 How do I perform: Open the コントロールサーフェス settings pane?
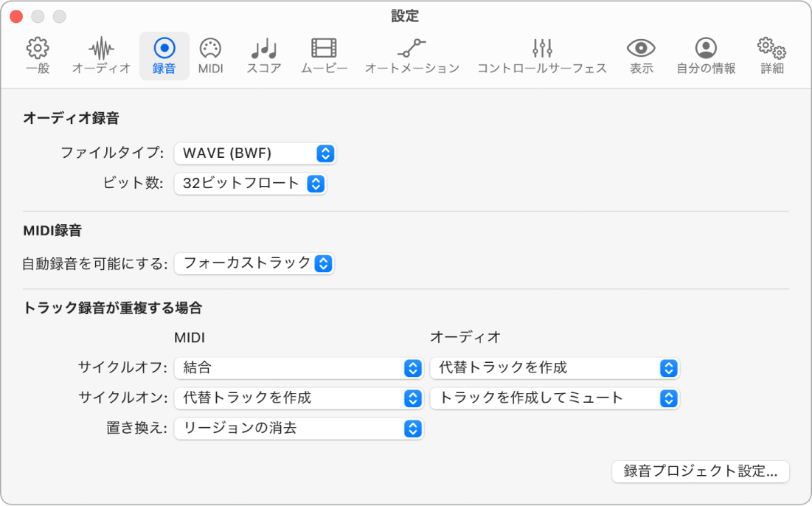(541, 56)
